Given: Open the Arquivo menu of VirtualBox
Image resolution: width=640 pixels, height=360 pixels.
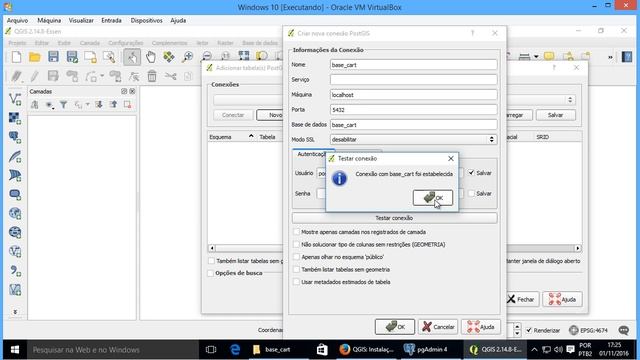Looking at the screenshot, I should point(17,20).
